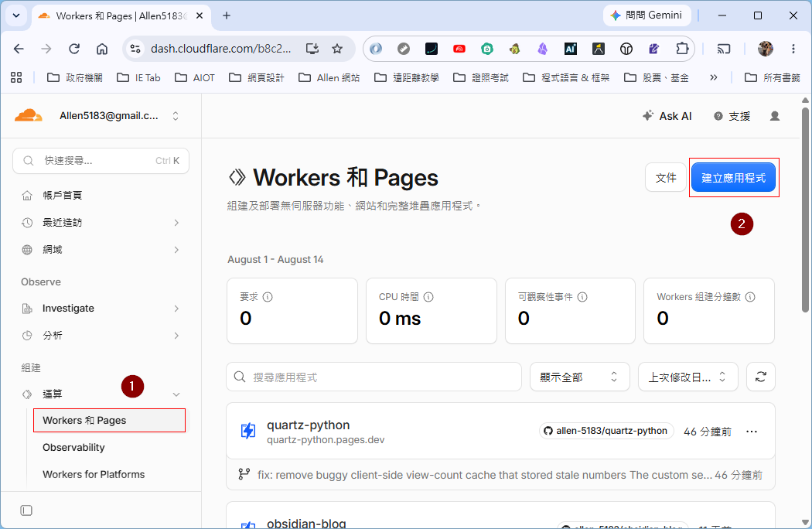Show info for Workers 組建分鐘數
Screen dimensions: 812x529
pos(750,297)
